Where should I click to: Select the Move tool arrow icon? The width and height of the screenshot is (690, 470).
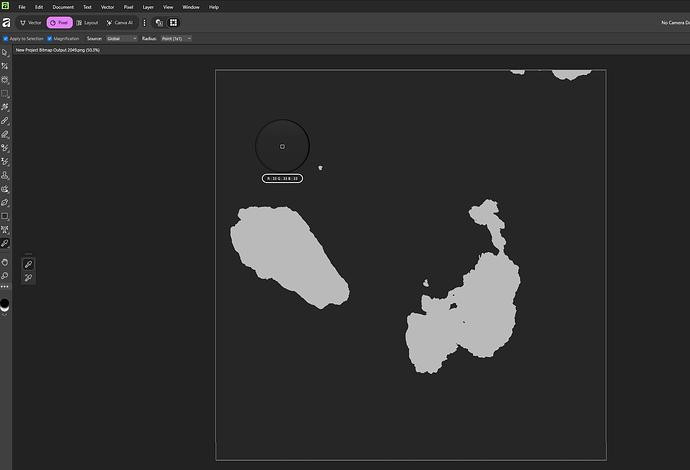pyautogui.click(x=5, y=52)
